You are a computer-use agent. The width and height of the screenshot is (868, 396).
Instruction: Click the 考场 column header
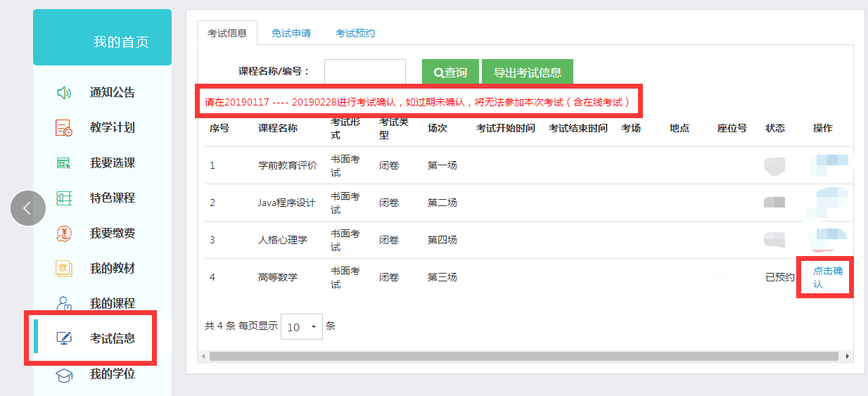(x=631, y=128)
